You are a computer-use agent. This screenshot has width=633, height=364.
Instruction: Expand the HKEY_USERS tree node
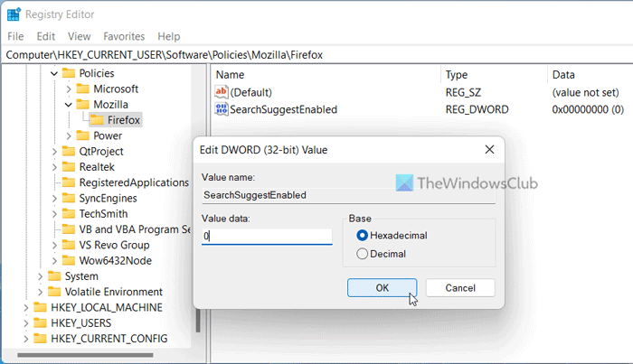(x=26, y=323)
